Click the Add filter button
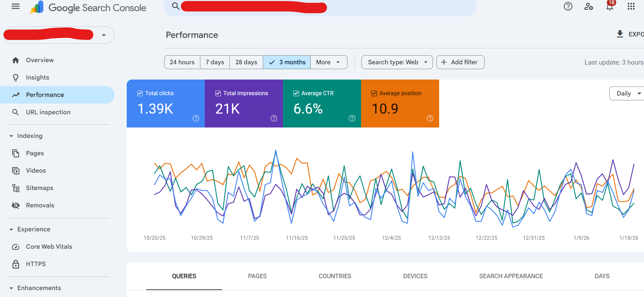 pyautogui.click(x=460, y=62)
